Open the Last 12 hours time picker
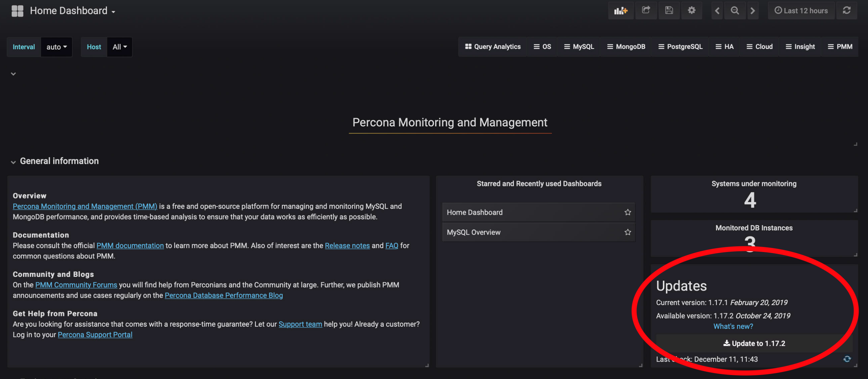The height and width of the screenshot is (379, 868). coord(801,10)
